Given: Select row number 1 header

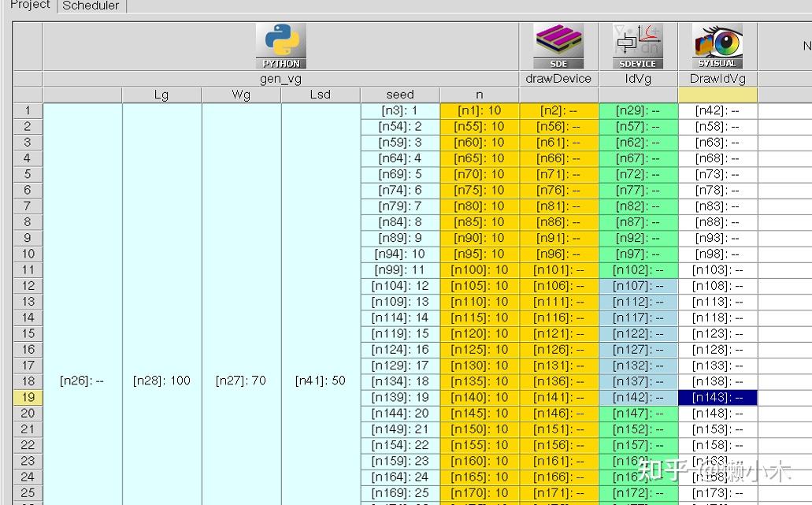Looking at the screenshot, I should [x=28, y=111].
